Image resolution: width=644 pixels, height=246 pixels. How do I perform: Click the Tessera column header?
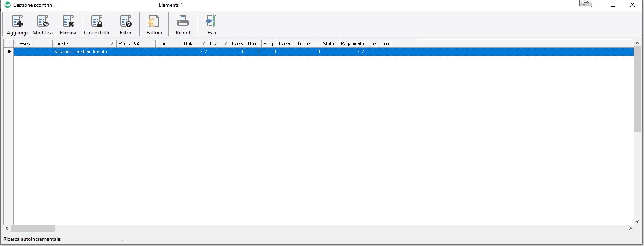[x=33, y=44]
